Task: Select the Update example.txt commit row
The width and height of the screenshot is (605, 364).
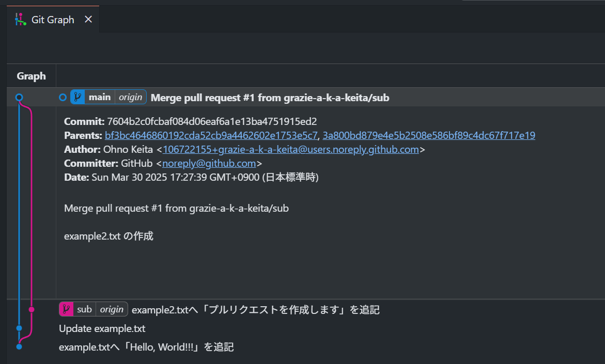Action: point(305,328)
